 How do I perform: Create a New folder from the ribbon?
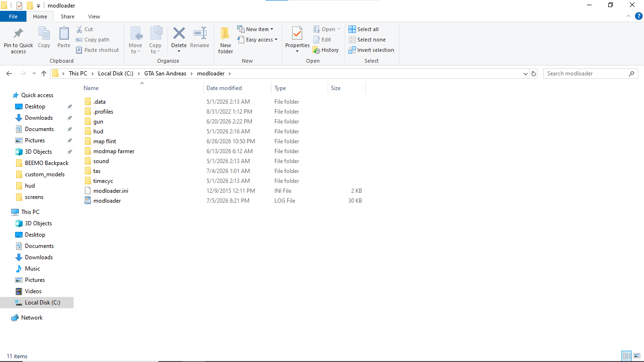[x=225, y=40]
